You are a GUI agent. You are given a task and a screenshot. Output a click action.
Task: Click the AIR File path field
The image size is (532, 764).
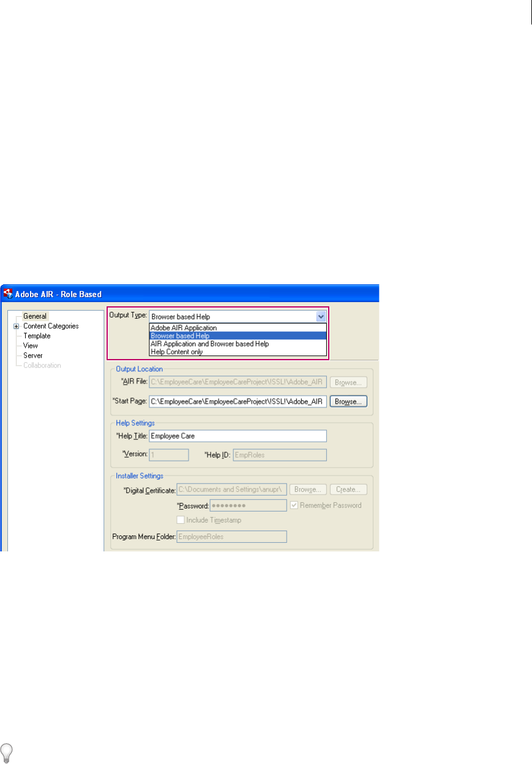[x=238, y=382]
